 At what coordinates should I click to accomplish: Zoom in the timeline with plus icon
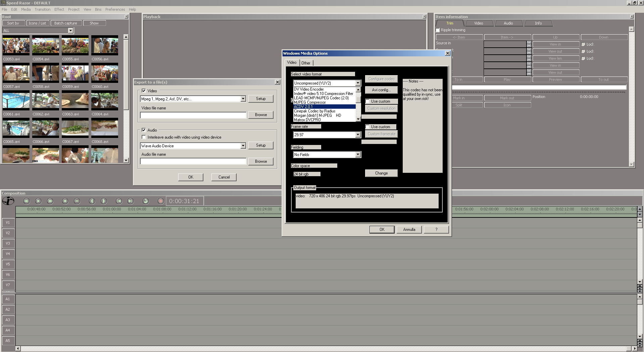[x=65, y=201]
